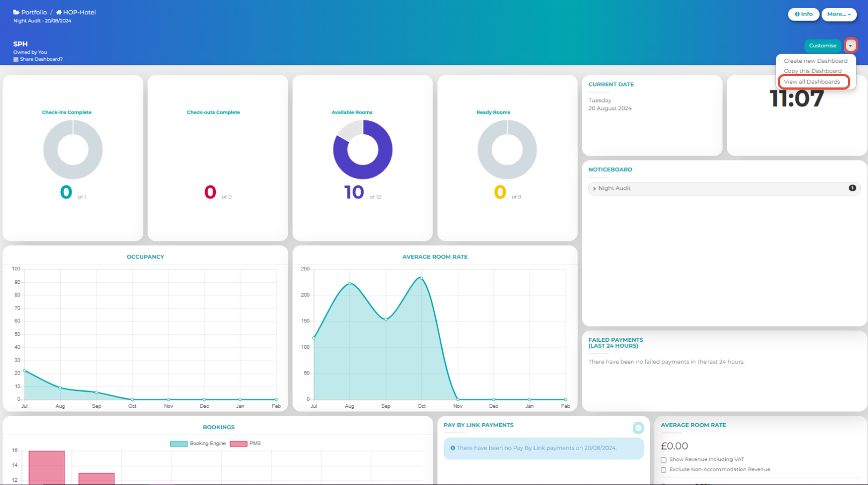Open the More... dropdown menu
The width and height of the screenshot is (868, 485).
pyautogui.click(x=838, y=14)
